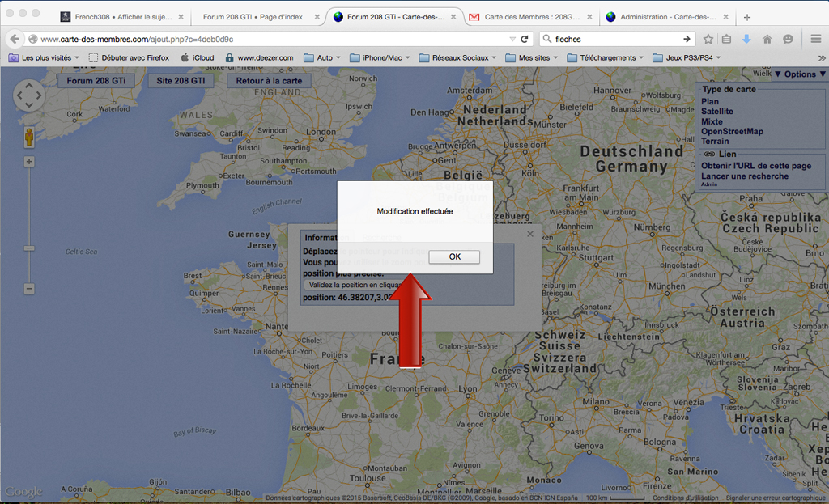Viewport: 829px width, 504px height.
Task: Open the bookmarks list icon
Action: 726,39
